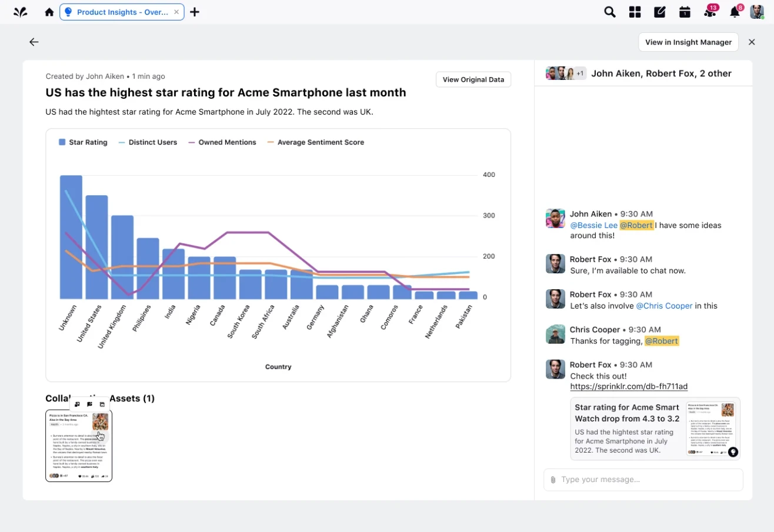Click the 'Sure, I'm available to chat now.' message

pyautogui.click(x=628, y=270)
